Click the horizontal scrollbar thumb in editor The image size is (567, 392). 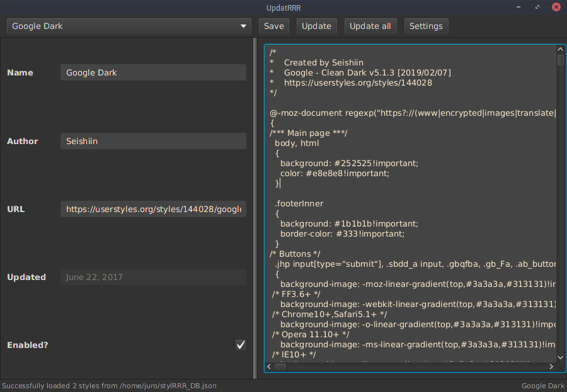(280, 367)
